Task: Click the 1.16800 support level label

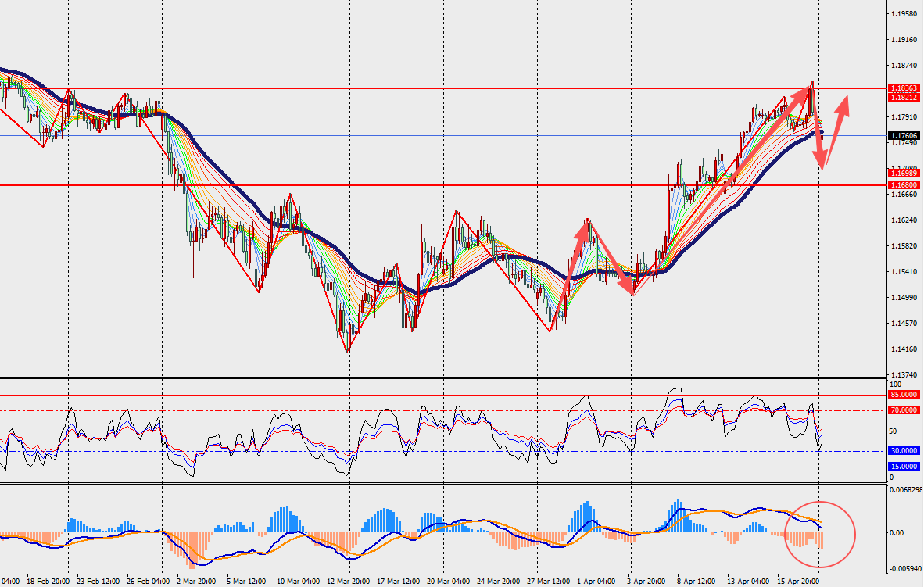Action: point(904,184)
